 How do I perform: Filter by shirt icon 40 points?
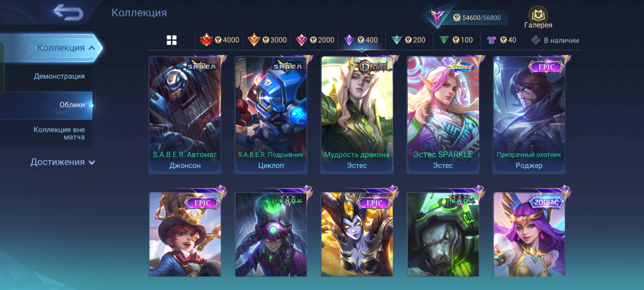coord(502,40)
